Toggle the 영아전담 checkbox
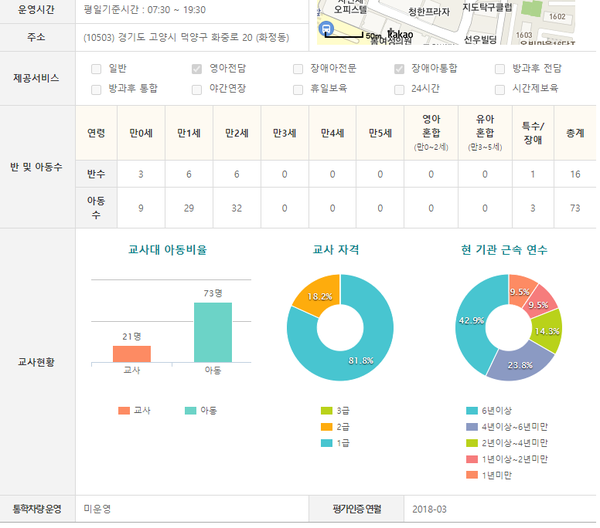This screenshot has width=600, height=528. pos(197,69)
